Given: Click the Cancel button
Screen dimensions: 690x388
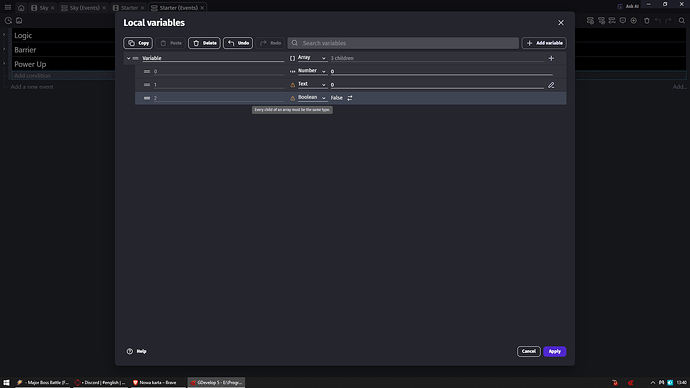Looking at the screenshot, I should click(529, 351).
